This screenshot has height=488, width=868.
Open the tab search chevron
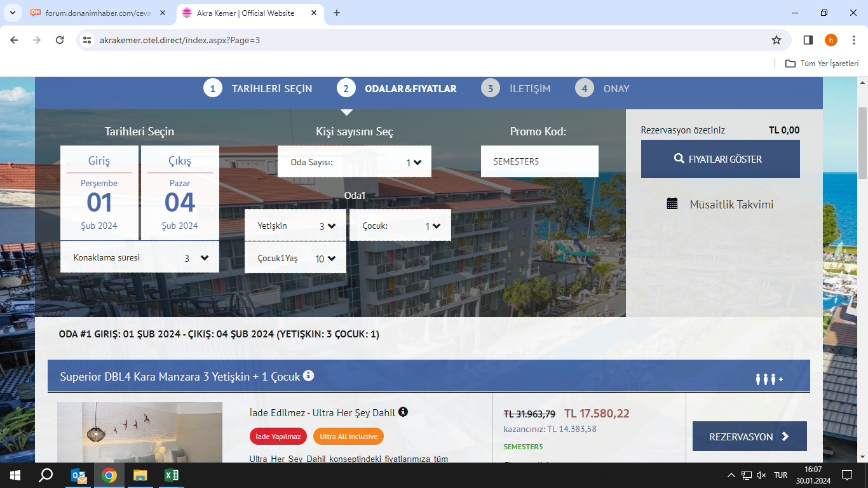pyautogui.click(x=12, y=13)
